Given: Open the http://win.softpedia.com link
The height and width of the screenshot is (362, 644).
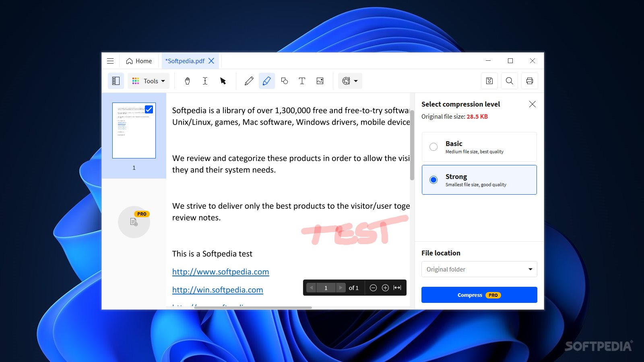Looking at the screenshot, I should tap(218, 290).
